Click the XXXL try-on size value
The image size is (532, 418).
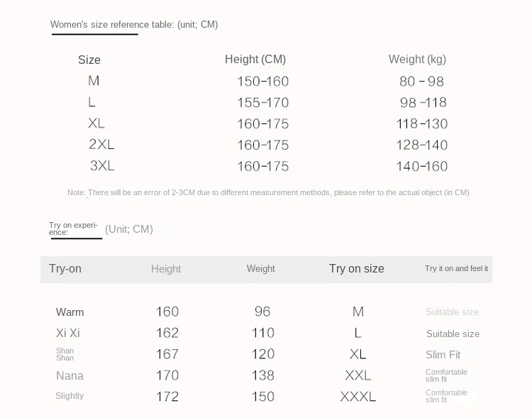pos(358,397)
